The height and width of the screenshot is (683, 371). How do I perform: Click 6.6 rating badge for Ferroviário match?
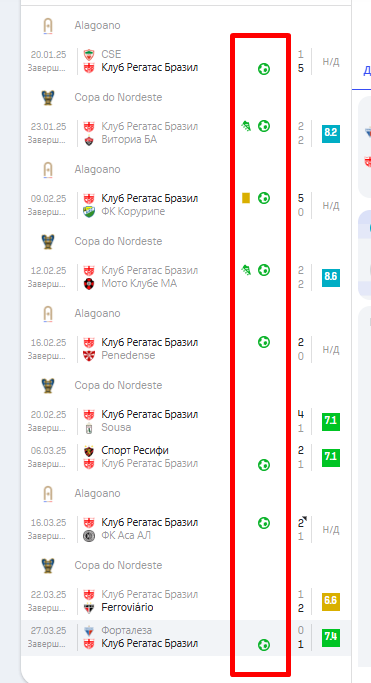tap(331, 602)
